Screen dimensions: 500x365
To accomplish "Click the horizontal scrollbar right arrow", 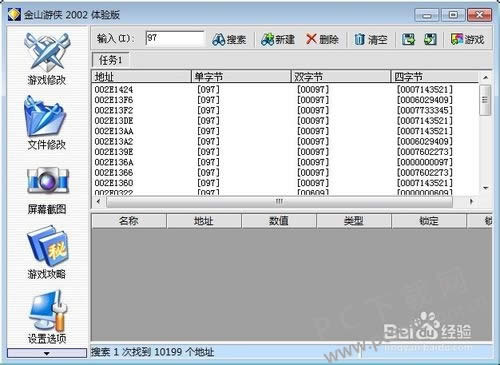I will pos(471,201).
